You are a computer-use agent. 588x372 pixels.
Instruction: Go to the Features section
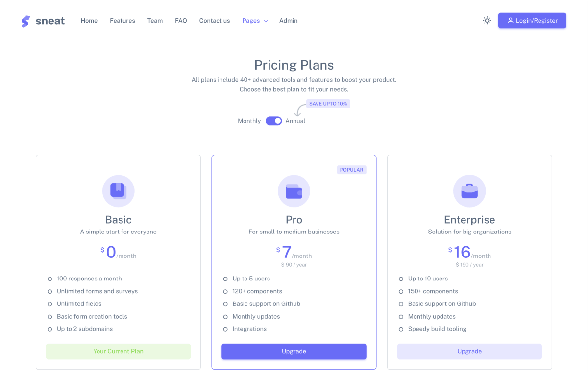click(x=122, y=21)
